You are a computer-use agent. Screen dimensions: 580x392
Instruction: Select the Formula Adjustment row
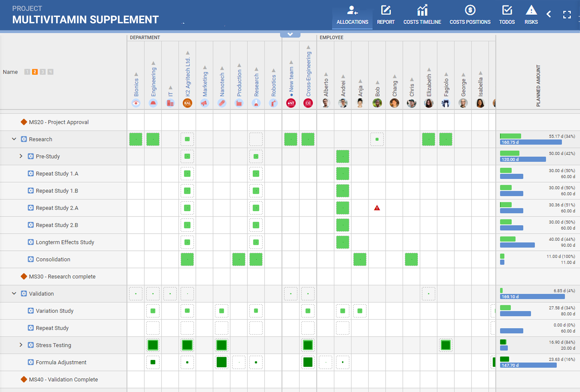point(63,362)
